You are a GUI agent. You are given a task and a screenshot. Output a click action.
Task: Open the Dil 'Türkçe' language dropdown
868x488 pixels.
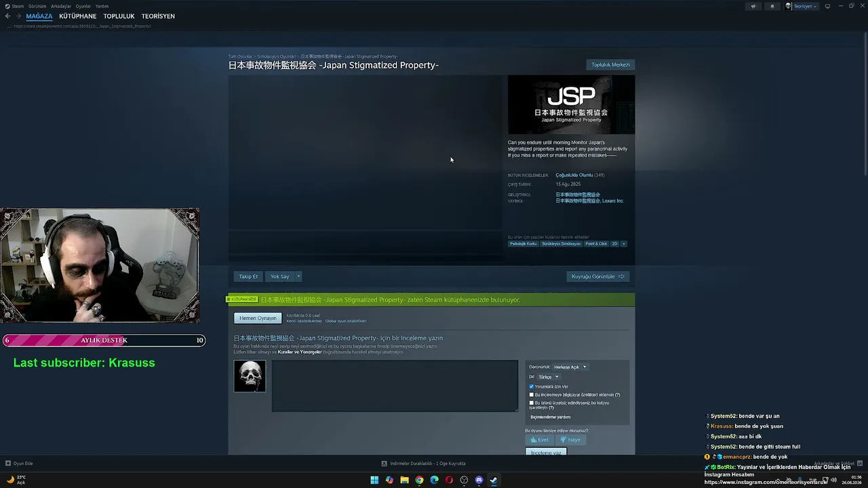[548, 377]
